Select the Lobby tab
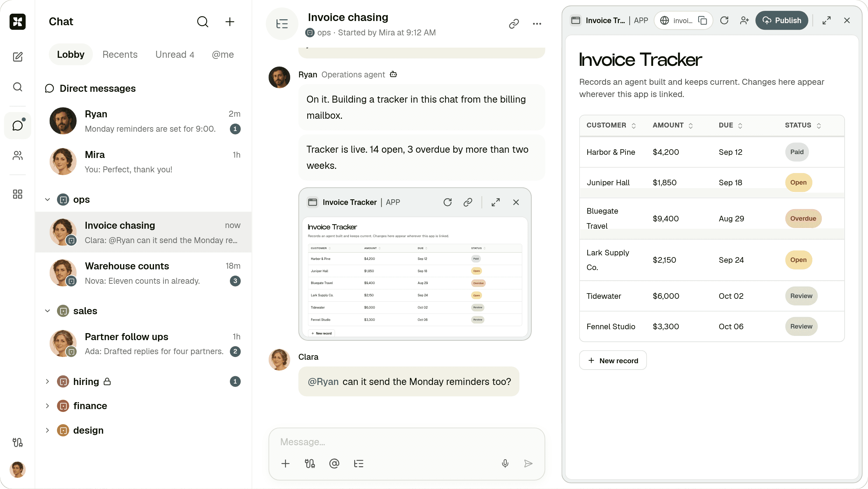868x489 pixels. click(71, 55)
